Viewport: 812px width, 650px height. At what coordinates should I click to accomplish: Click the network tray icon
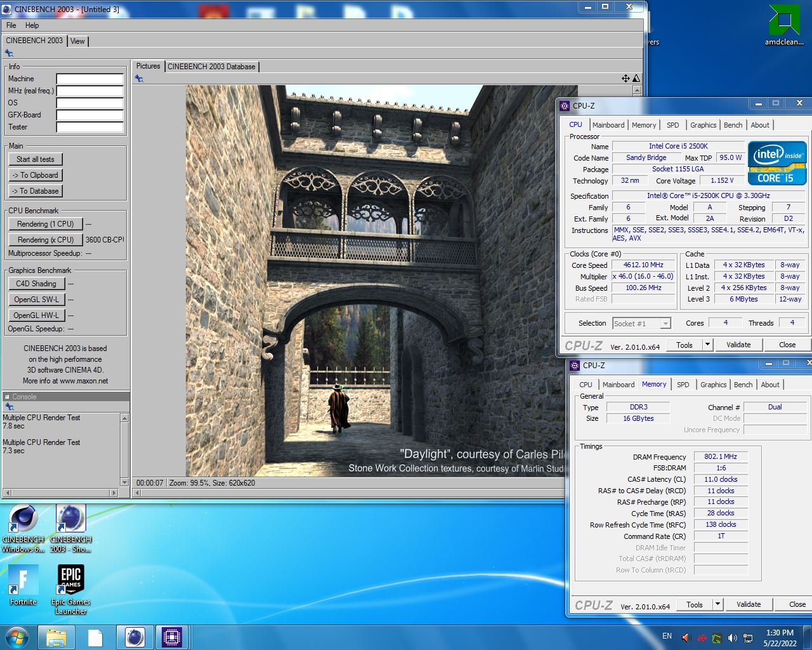pos(748,637)
